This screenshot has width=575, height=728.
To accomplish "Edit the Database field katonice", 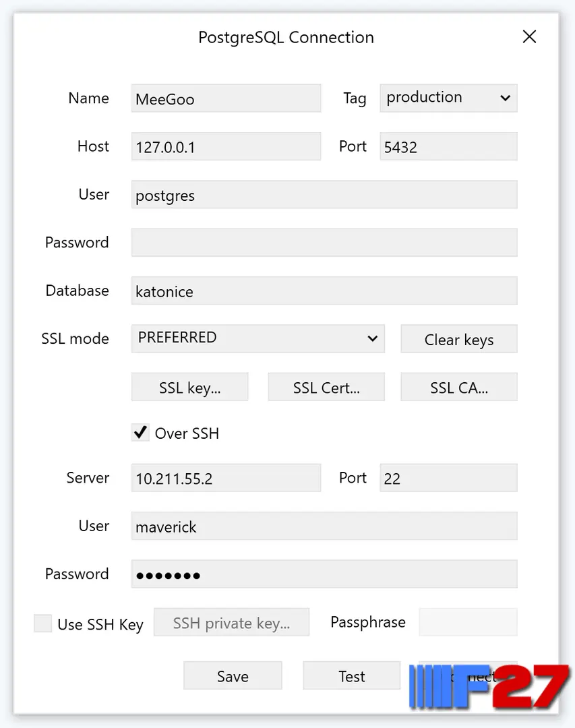I will pos(324,291).
